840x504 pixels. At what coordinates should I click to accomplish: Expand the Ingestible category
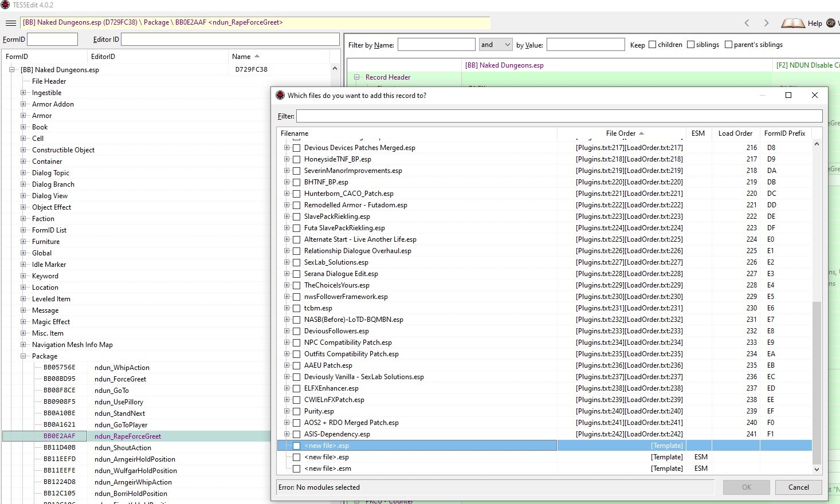(23, 93)
